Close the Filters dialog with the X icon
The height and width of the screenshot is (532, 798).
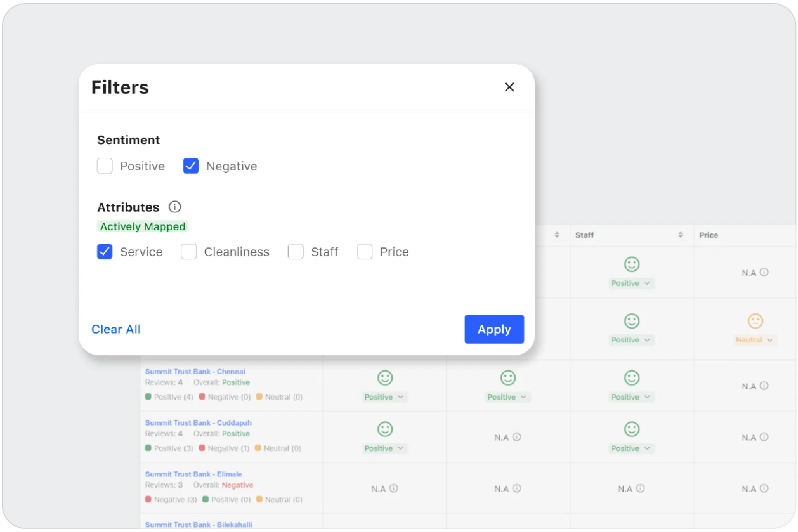click(509, 87)
